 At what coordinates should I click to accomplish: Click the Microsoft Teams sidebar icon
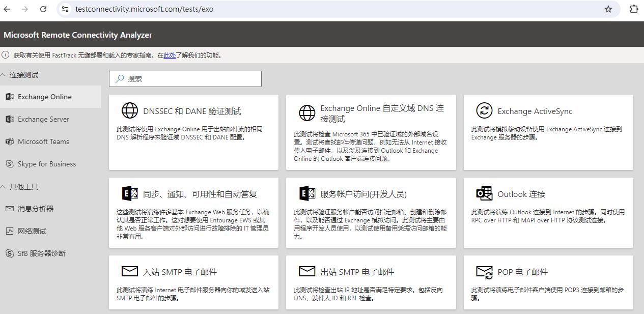click(x=10, y=141)
